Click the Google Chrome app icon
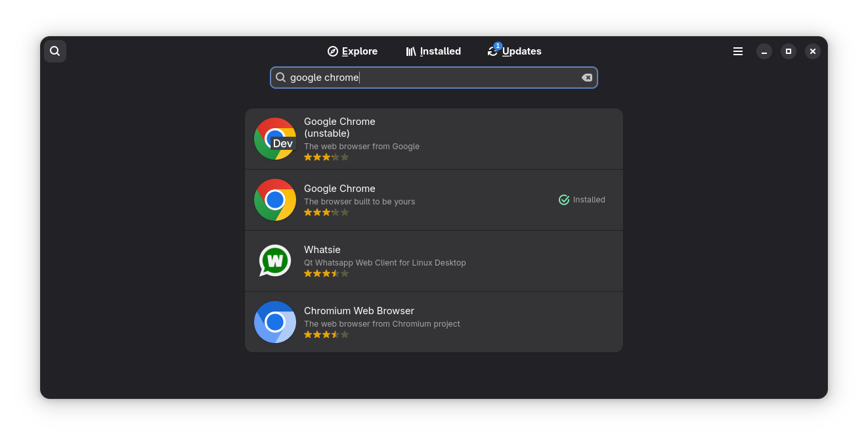 click(275, 200)
